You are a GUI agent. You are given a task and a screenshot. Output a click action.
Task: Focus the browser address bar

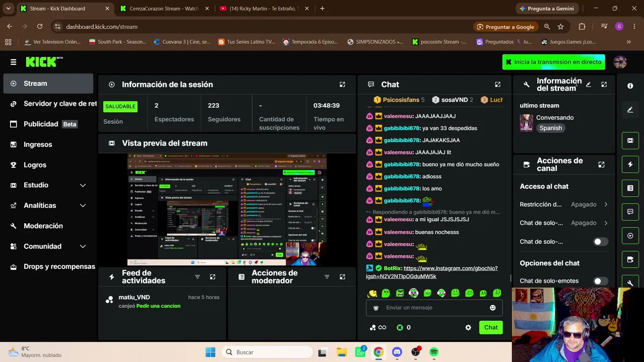pos(262,27)
